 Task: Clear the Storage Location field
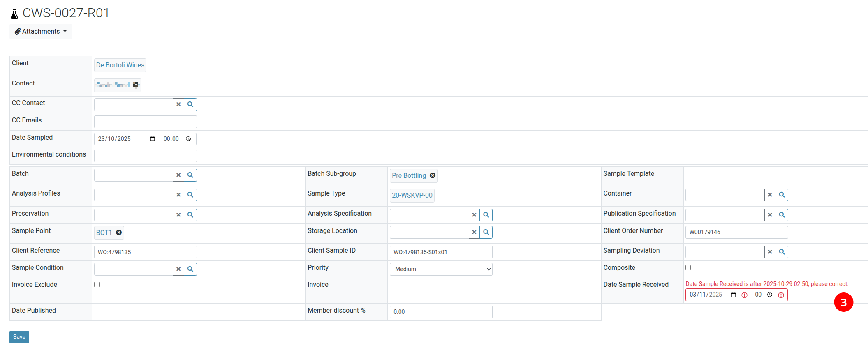click(x=474, y=232)
